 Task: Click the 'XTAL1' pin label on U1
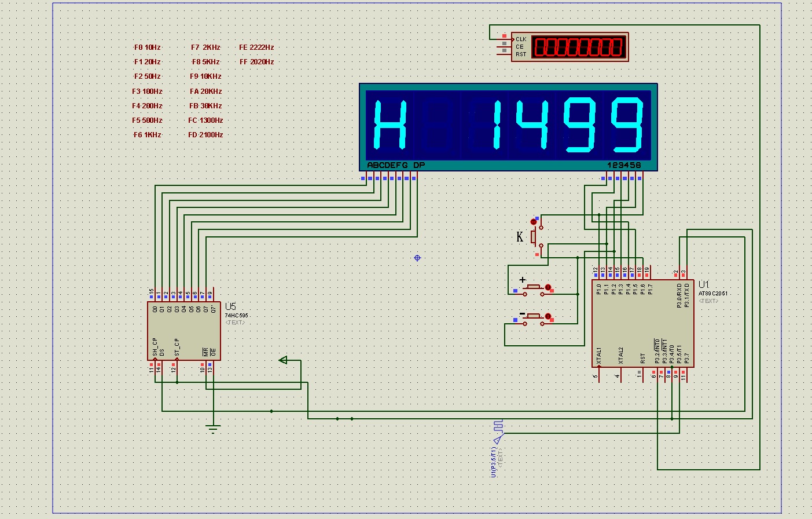(x=599, y=356)
